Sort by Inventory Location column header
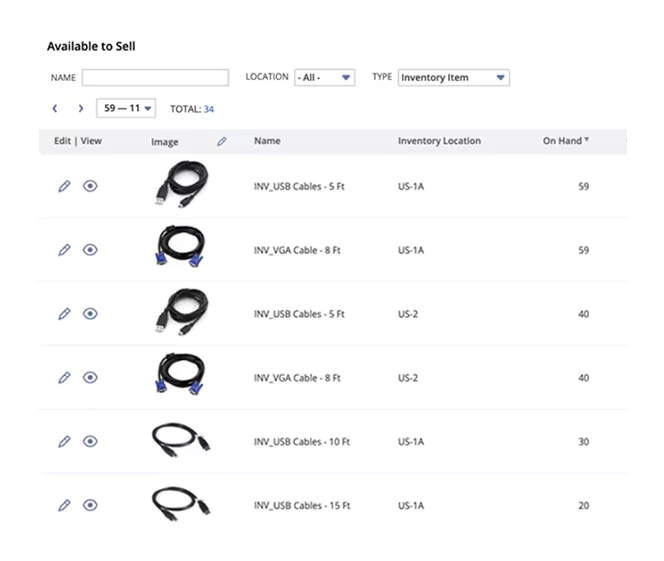Screen dimensions: 664x561 pos(439,141)
